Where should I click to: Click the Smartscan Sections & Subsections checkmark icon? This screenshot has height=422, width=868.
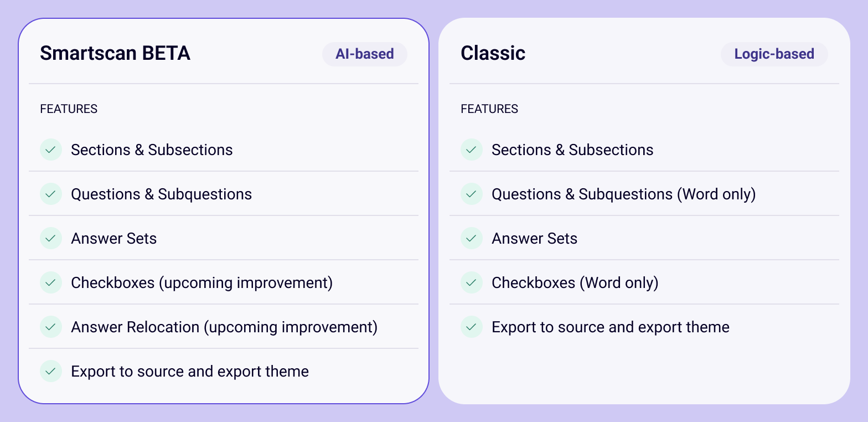[x=51, y=150]
